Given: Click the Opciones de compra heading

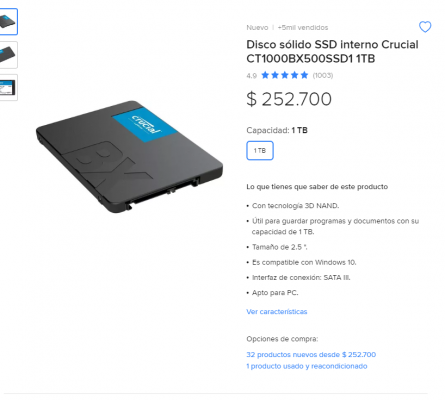Looking at the screenshot, I should coord(282,339).
